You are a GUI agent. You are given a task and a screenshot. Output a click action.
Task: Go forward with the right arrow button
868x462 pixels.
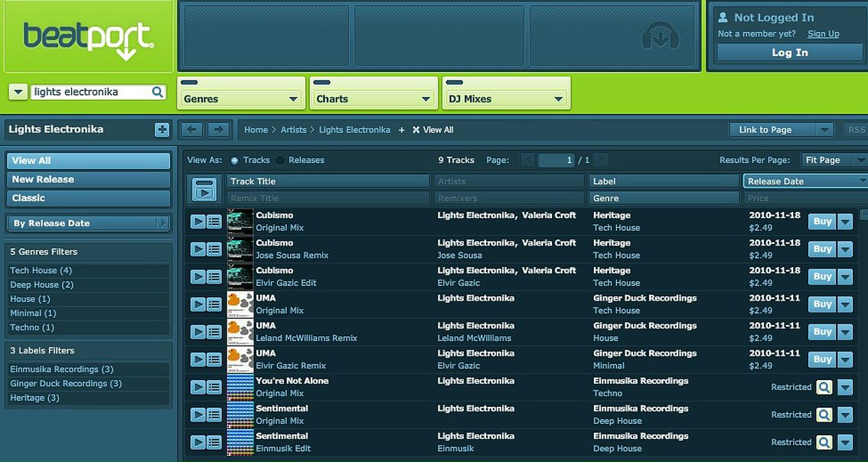[x=218, y=130]
